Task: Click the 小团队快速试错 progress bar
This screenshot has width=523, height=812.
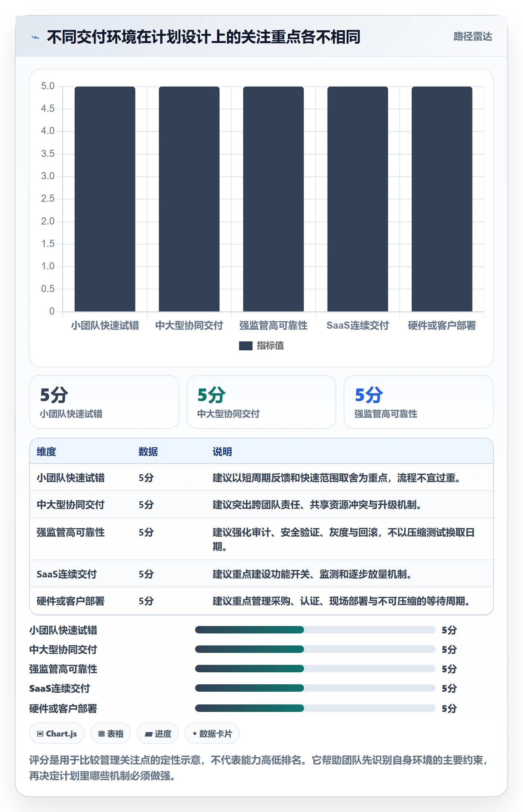Action: pyautogui.click(x=315, y=630)
